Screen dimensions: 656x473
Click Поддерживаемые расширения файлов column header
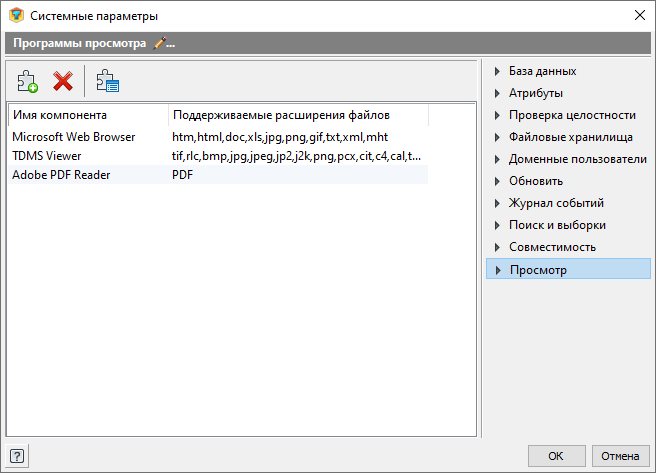(x=298, y=115)
